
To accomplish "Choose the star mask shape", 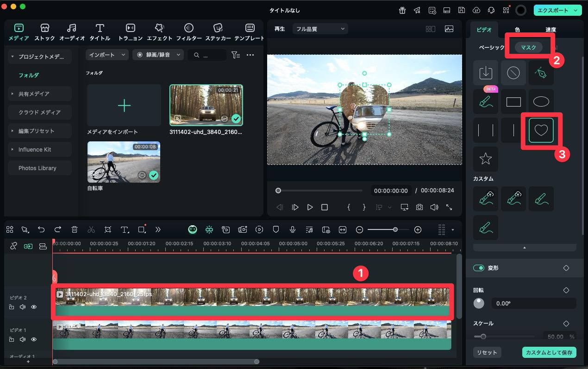I will pyautogui.click(x=485, y=159).
